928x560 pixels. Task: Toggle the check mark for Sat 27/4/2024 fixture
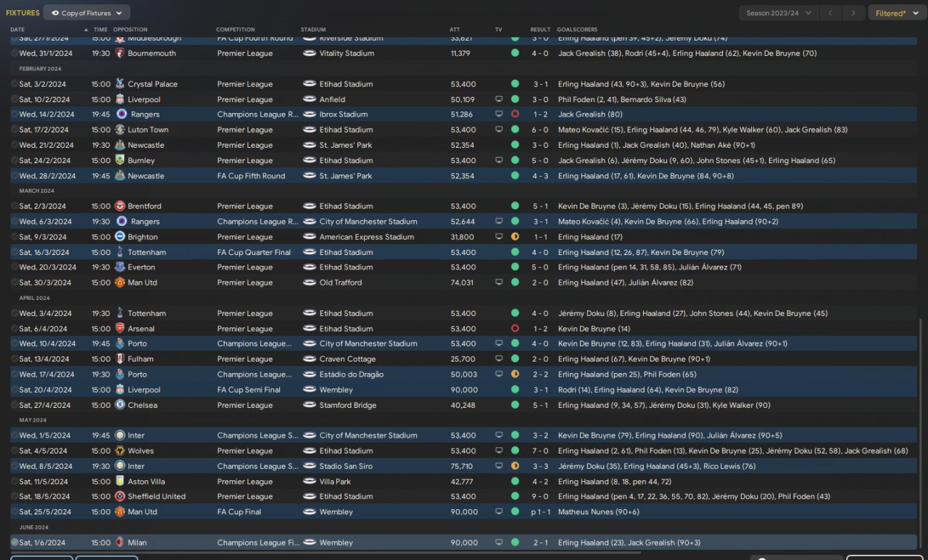click(14, 406)
